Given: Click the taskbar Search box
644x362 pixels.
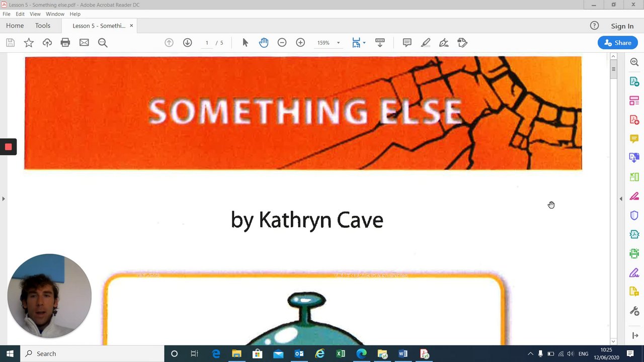Looking at the screenshot, I should [92, 353].
